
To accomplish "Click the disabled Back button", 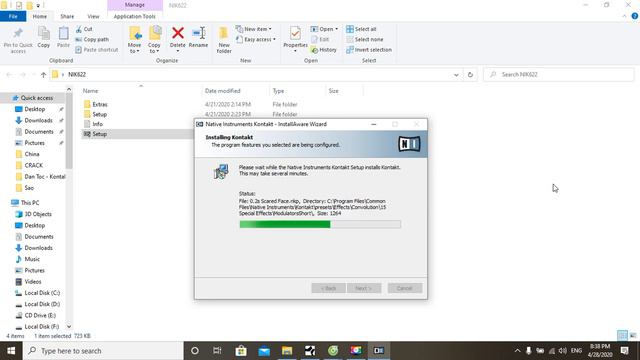I will tap(328, 288).
